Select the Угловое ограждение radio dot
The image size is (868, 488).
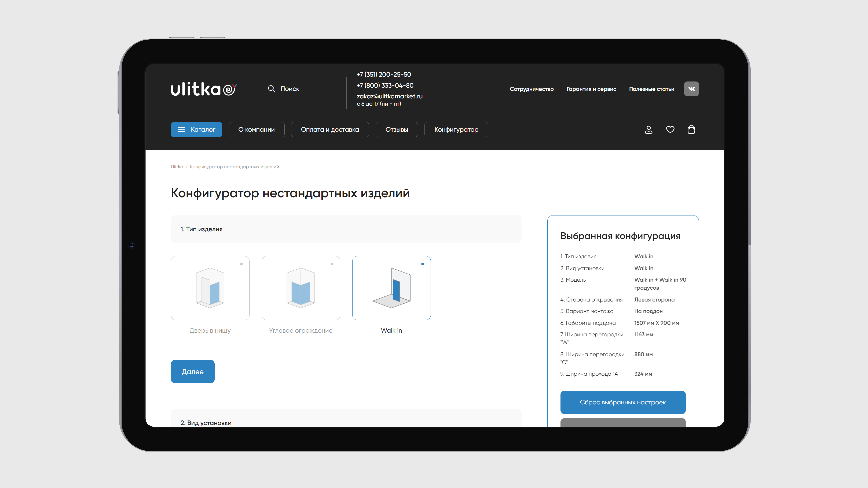pos(332,264)
